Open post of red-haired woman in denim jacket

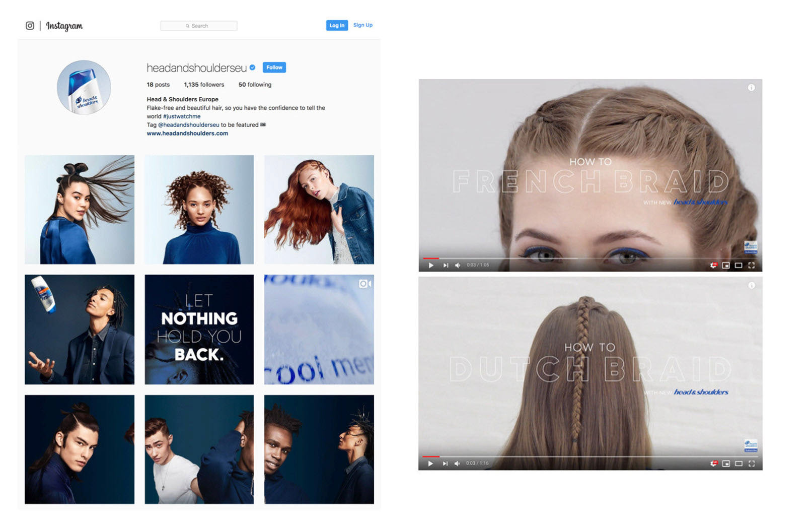[x=319, y=210]
